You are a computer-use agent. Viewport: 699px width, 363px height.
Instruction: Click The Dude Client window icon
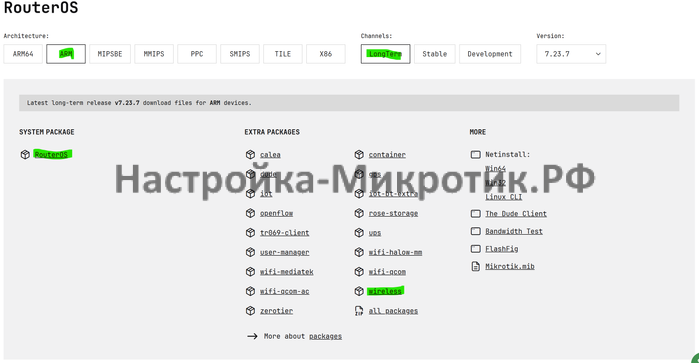476,214
